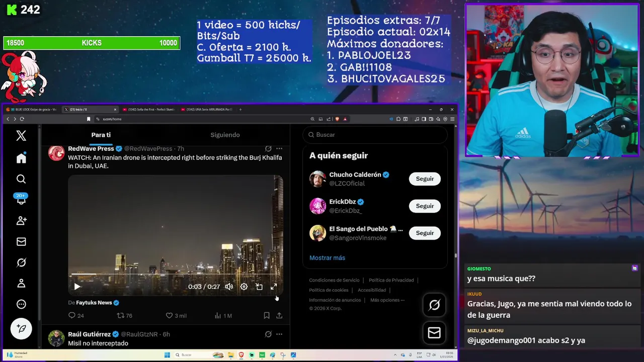
Task: Open the Explore magnifier icon in sidebar
Action: coord(21,179)
